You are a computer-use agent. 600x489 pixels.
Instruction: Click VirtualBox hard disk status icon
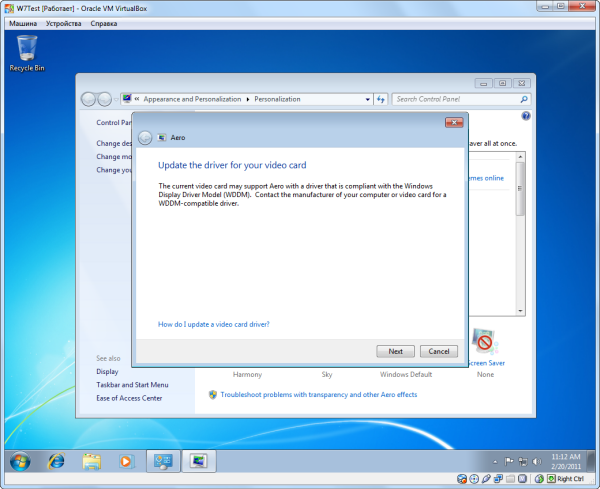point(462,479)
